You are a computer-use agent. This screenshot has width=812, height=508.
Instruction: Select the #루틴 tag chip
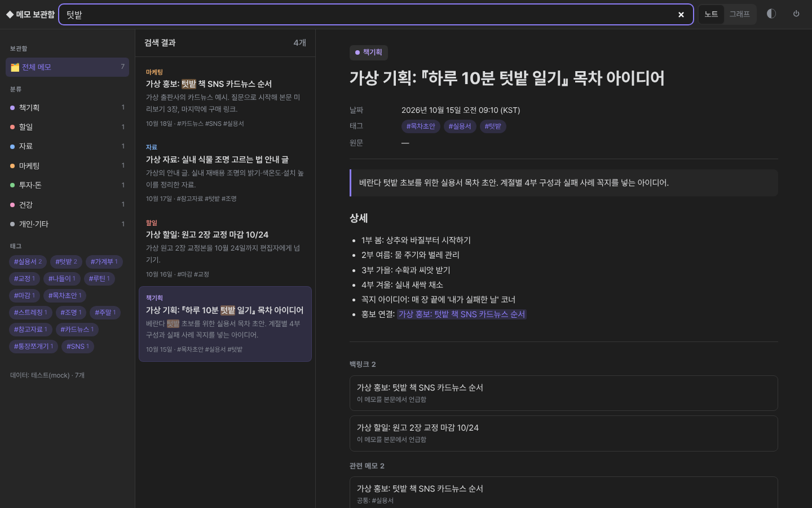pos(99,279)
